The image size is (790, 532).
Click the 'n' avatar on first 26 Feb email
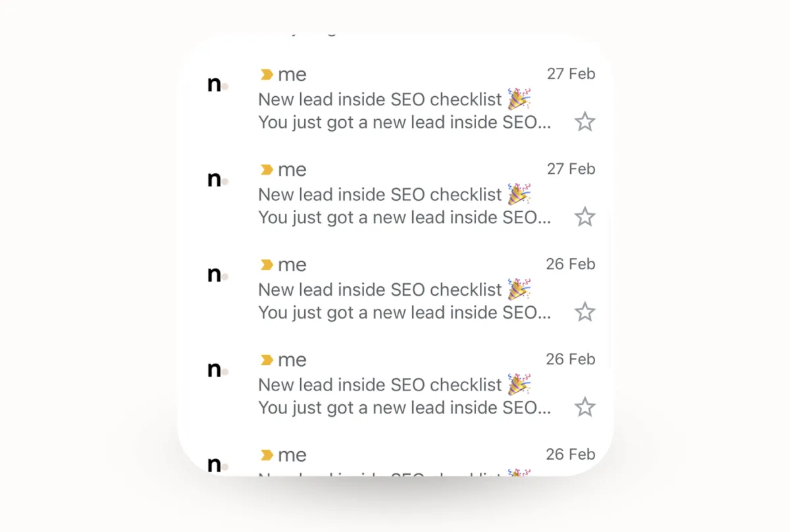coord(217,275)
